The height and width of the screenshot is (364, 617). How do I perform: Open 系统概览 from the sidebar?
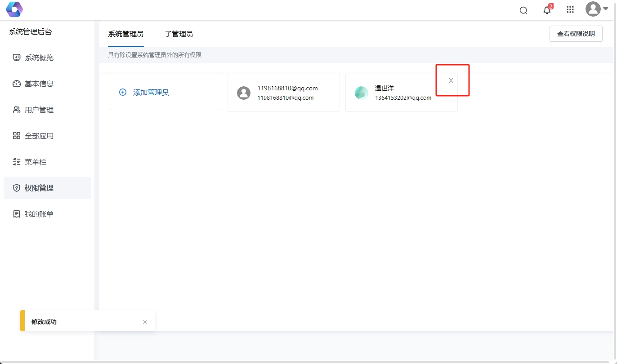tap(38, 57)
